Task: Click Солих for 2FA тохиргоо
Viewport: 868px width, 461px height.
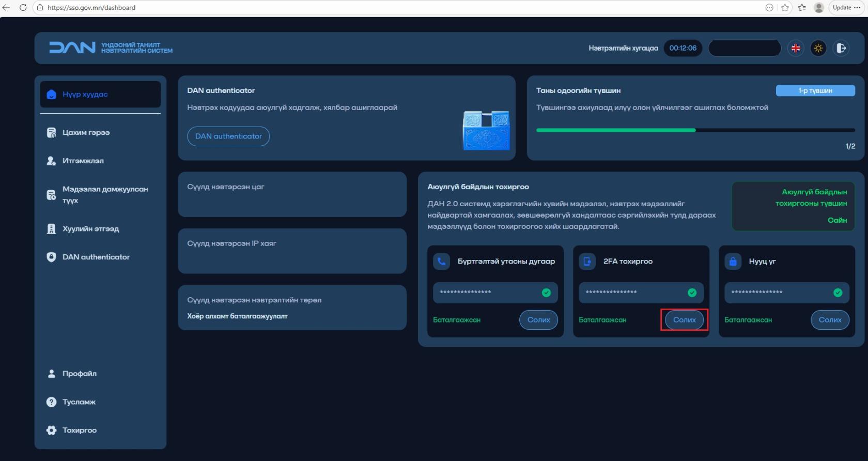Action: (684, 320)
